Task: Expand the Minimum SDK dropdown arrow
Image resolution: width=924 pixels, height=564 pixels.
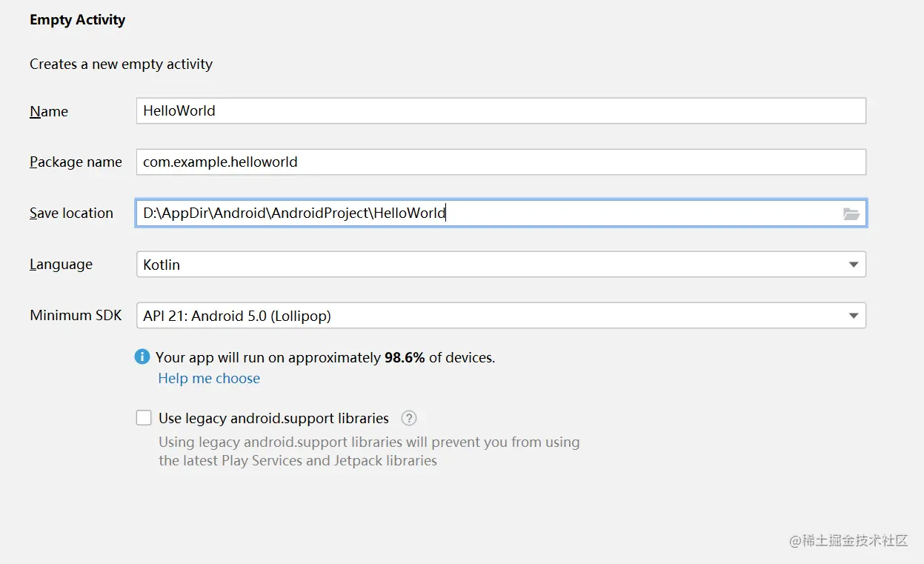Action: 854,316
